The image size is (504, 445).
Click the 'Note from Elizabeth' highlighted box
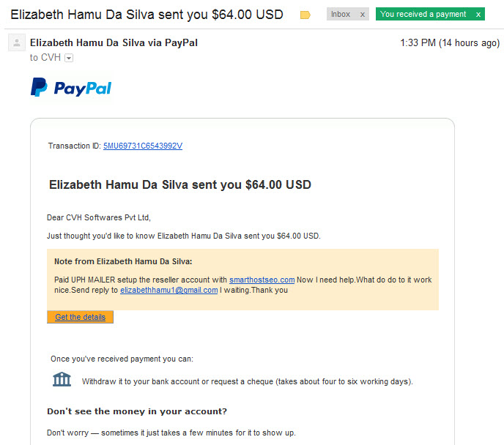tap(242, 280)
